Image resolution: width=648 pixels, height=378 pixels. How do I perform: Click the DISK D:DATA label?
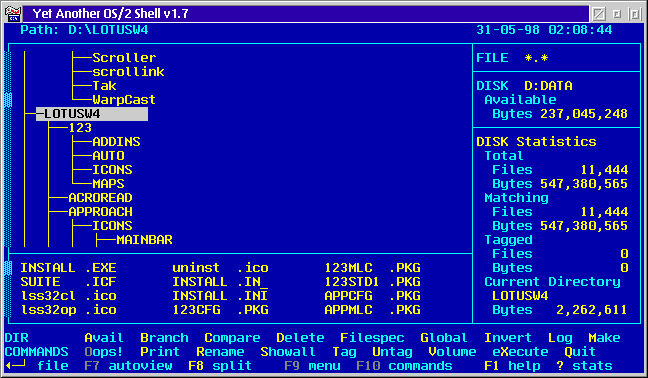524,86
